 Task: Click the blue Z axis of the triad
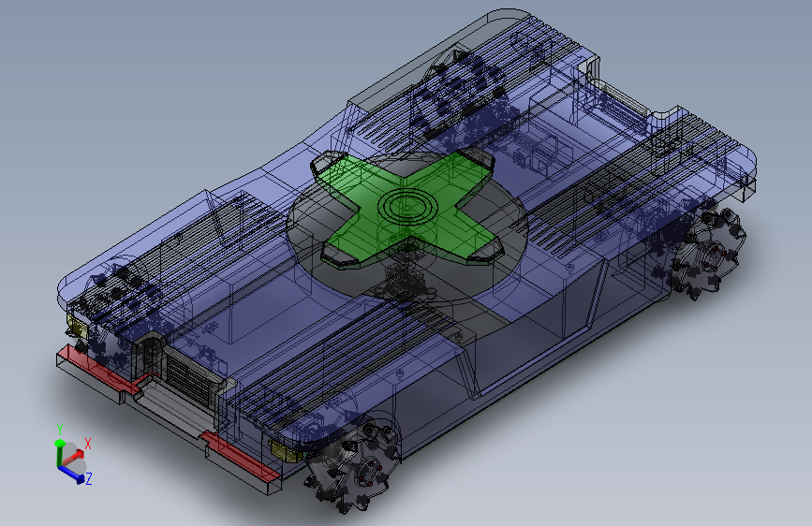71,475
